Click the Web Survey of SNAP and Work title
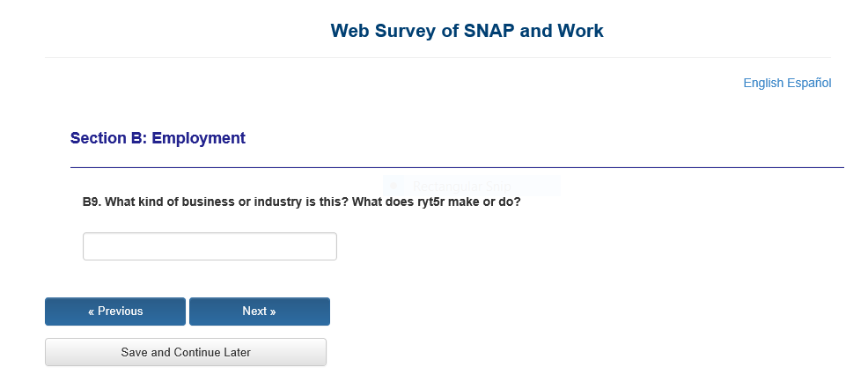Screen dimensions: 868x374 [x=467, y=31]
